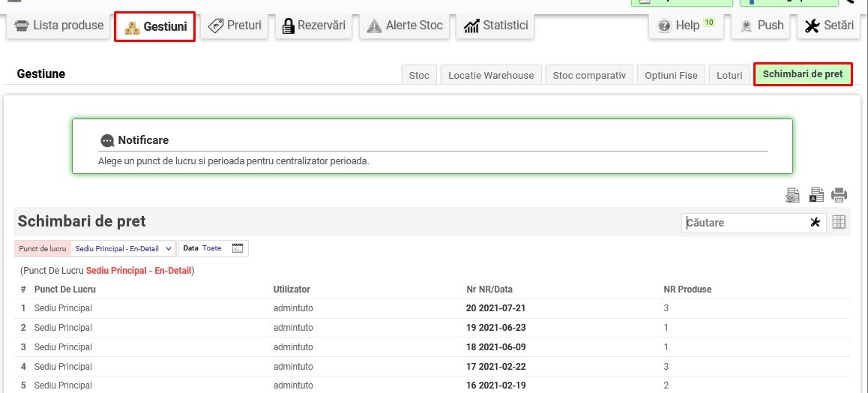Open entry 18 2021-06-09
The height and width of the screenshot is (393, 868).
tap(496, 347)
